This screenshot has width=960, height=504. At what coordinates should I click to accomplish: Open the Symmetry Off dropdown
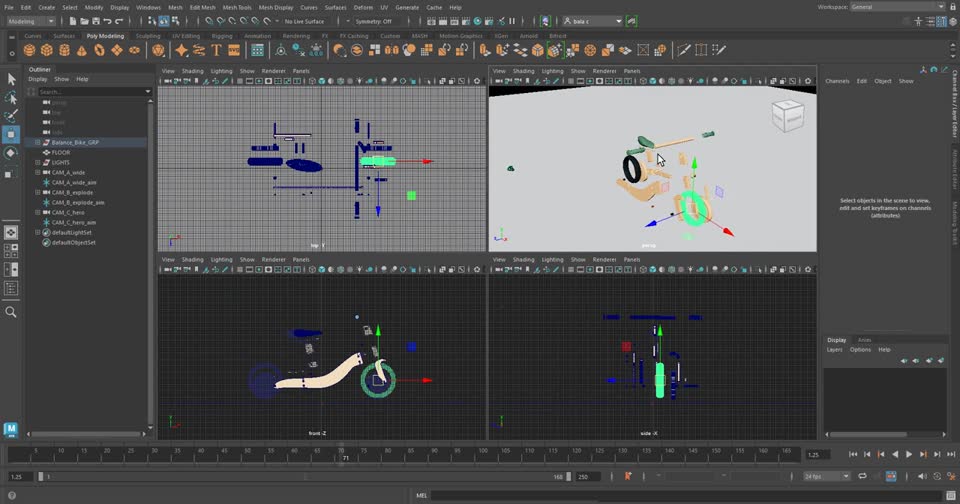pyautogui.click(x=378, y=21)
